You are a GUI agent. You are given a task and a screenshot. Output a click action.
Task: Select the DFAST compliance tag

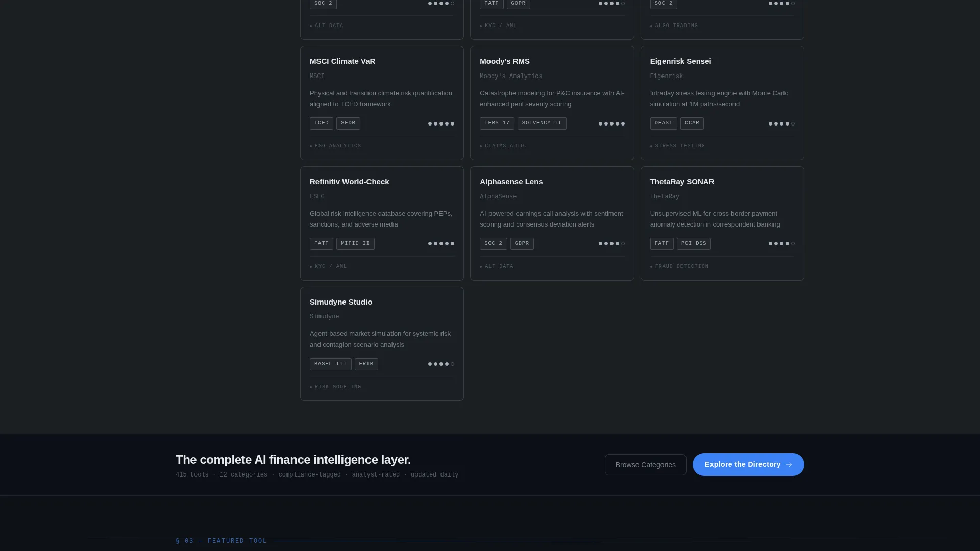[x=664, y=123]
